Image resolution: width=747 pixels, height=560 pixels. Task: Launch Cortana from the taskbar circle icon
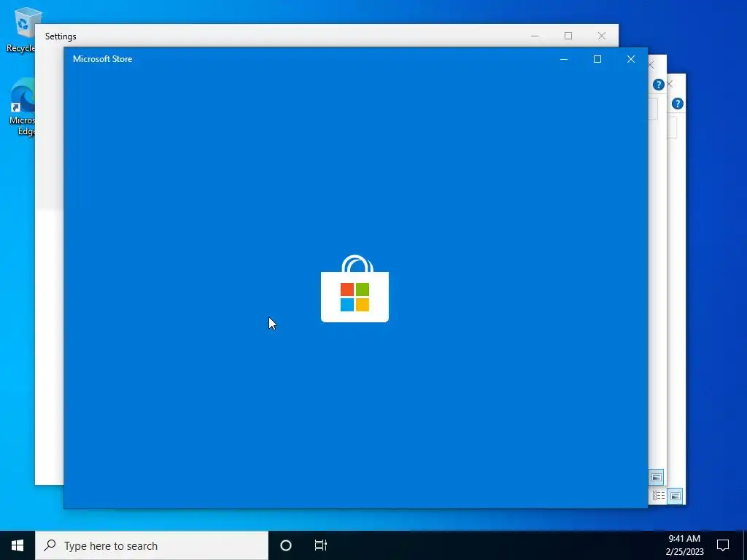(x=286, y=545)
